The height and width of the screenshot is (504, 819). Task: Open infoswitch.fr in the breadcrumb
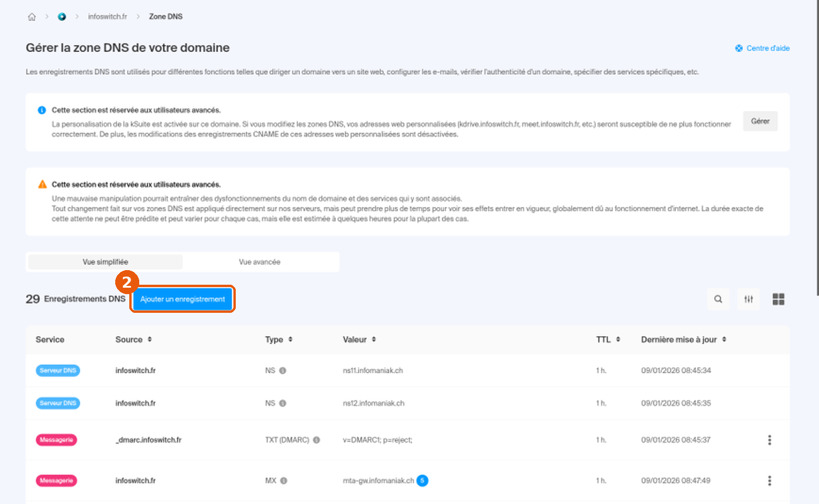tap(108, 16)
